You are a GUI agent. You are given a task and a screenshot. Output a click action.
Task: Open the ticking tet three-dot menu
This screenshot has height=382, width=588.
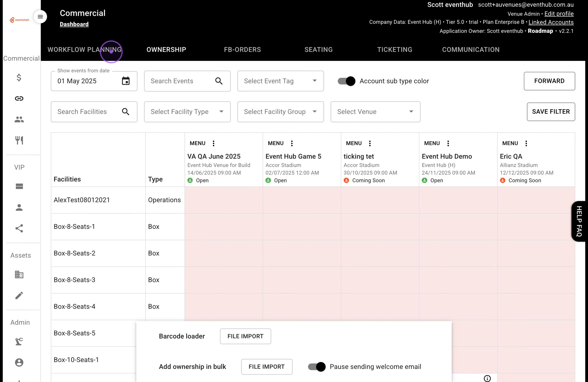tap(370, 143)
